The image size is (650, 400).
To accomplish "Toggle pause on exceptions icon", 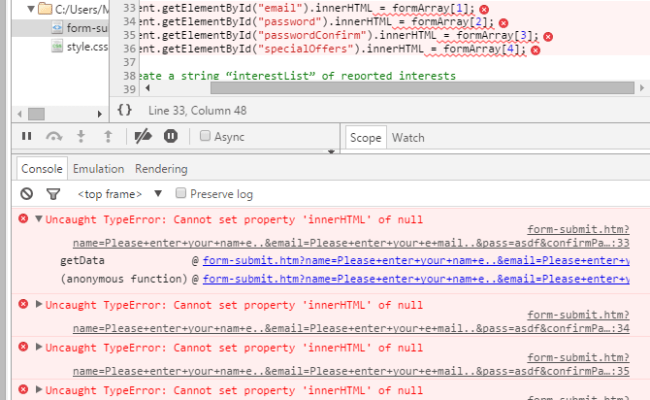I will tap(171, 136).
